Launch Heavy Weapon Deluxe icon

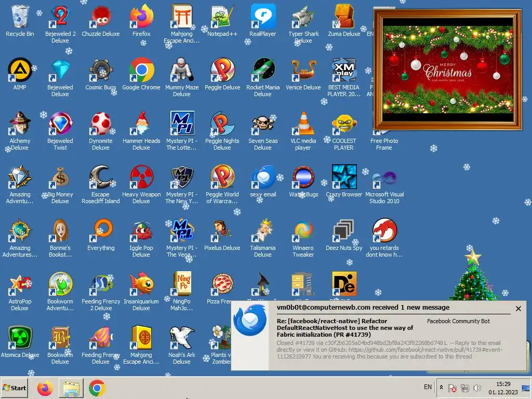141,177
